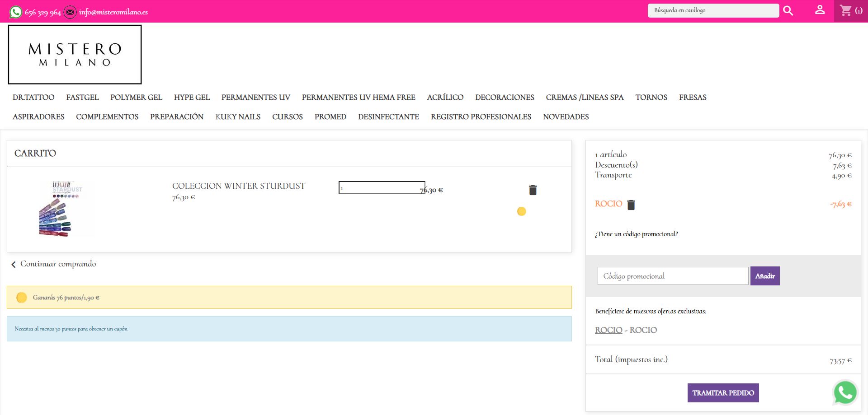Click the search magnifier icon
This screenshot has width=868, height=415.
click(x=788, y=11)
